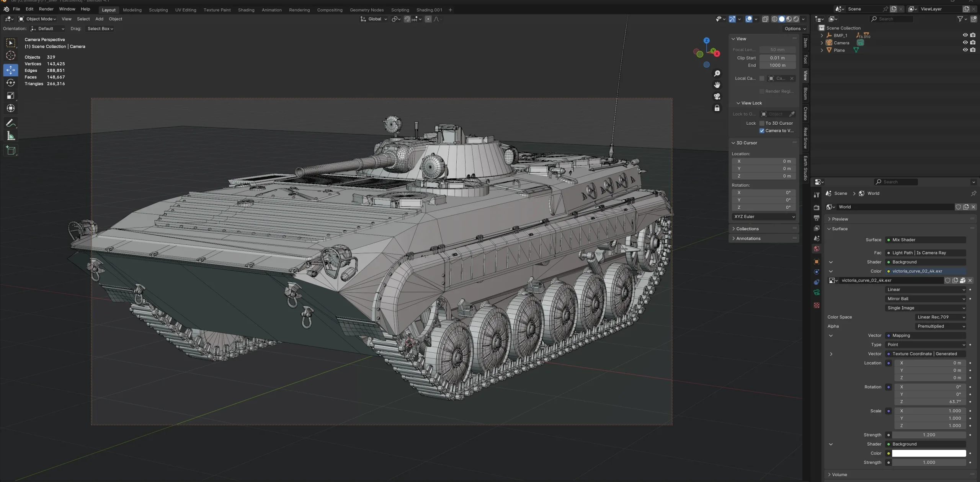Open the Mirror Ball projection dropdown

(x=925, y=299)
